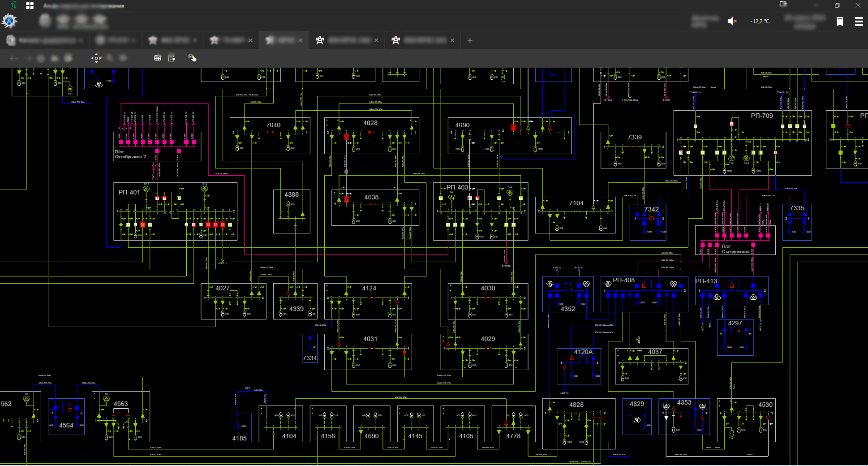
Task: Select substation label 4104
Action: pyautogui.click(x=289, y=436)
